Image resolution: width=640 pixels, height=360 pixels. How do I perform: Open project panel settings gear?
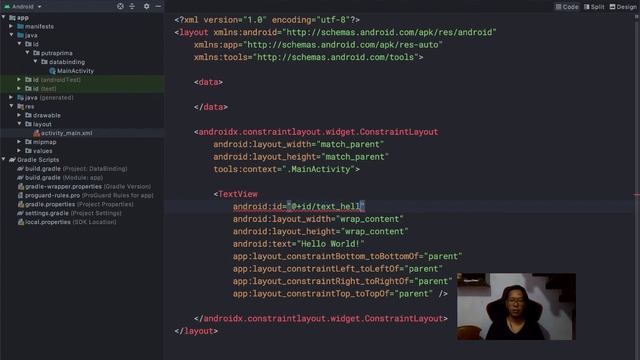146,6
